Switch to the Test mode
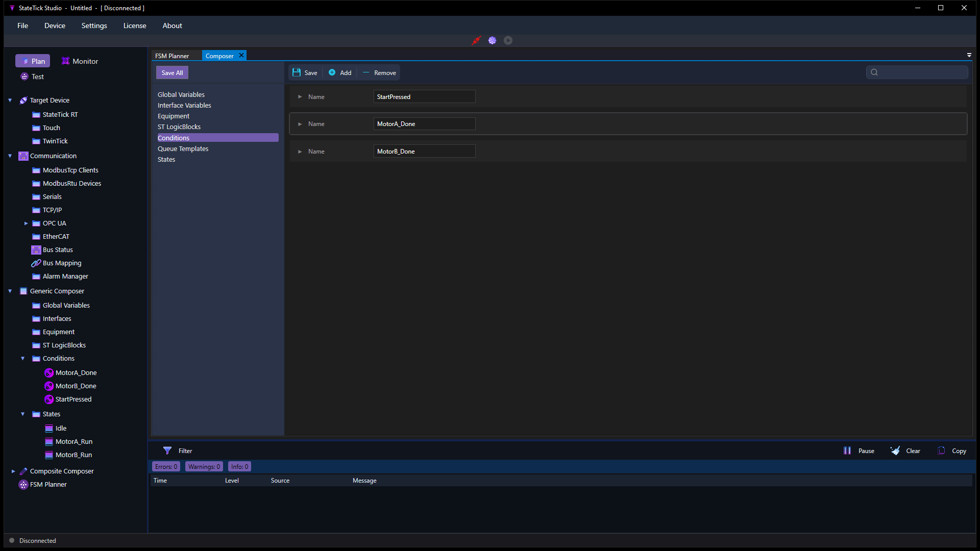 coord(32,77)
